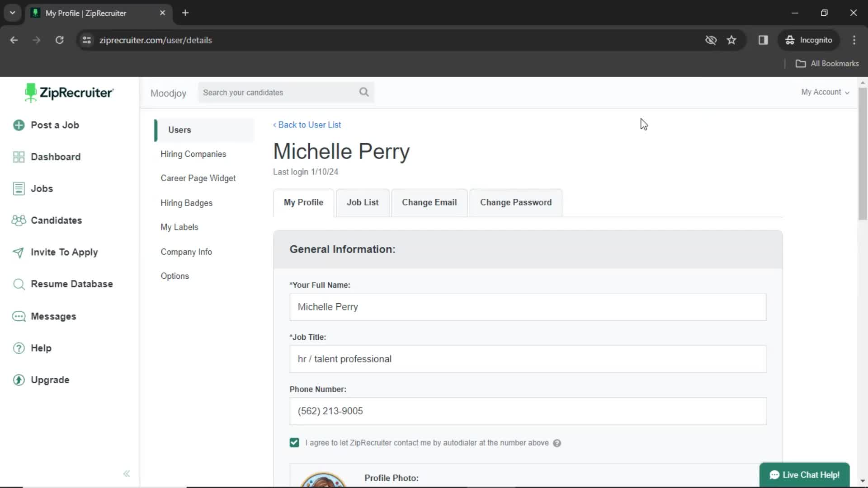Switch to Job List tab
The height and width of the screenshot is (488, 868).
click(x=363, y=202)
